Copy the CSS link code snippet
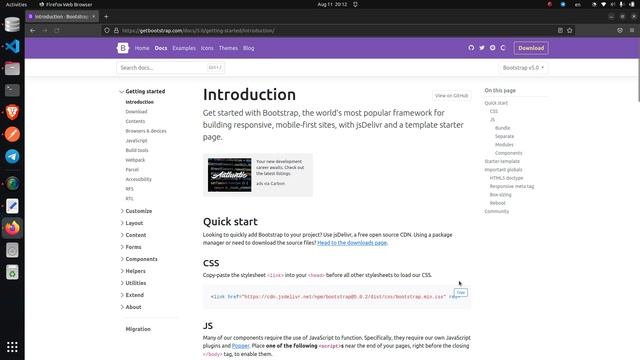640x360 pixels. pos(460,292)
